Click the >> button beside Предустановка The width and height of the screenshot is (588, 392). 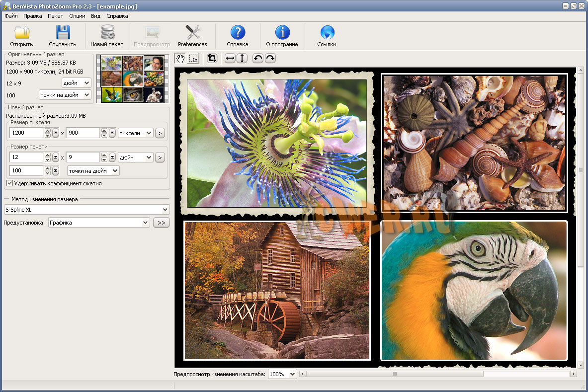[x=161, y=223]
